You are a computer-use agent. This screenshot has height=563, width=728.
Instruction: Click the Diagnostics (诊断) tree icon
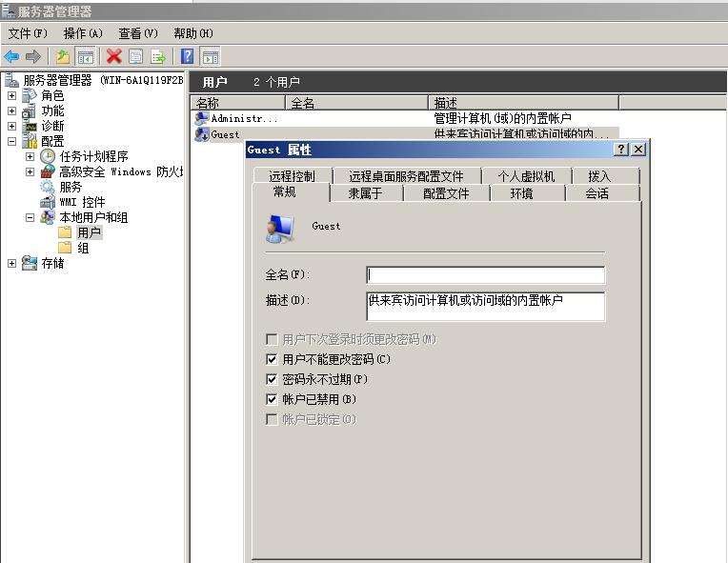30,126
